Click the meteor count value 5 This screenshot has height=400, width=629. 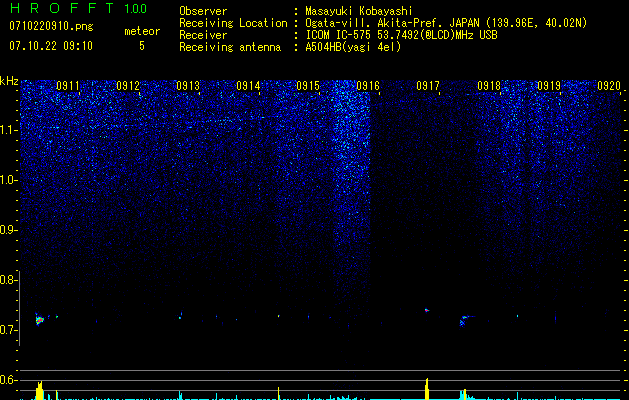pyautogui.click(x=142, y=46)
